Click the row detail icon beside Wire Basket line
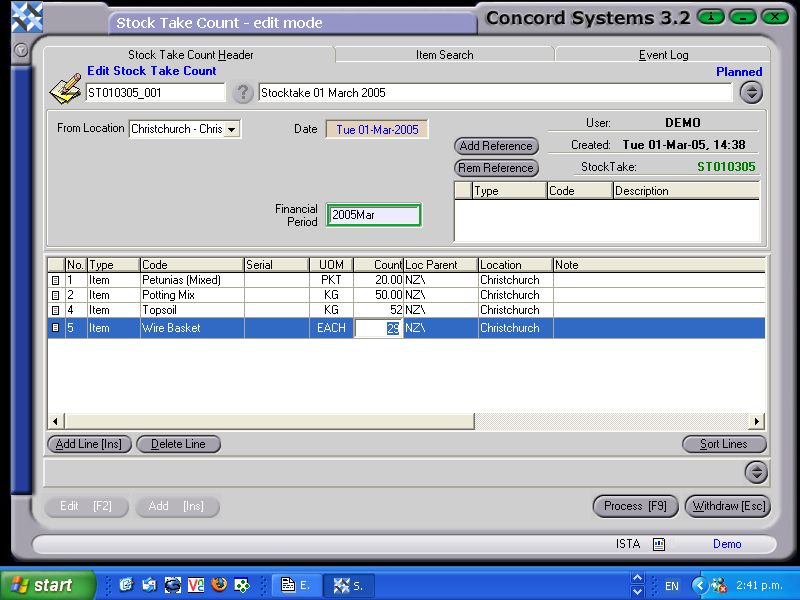800x600 pixels. tap(56, 327)
